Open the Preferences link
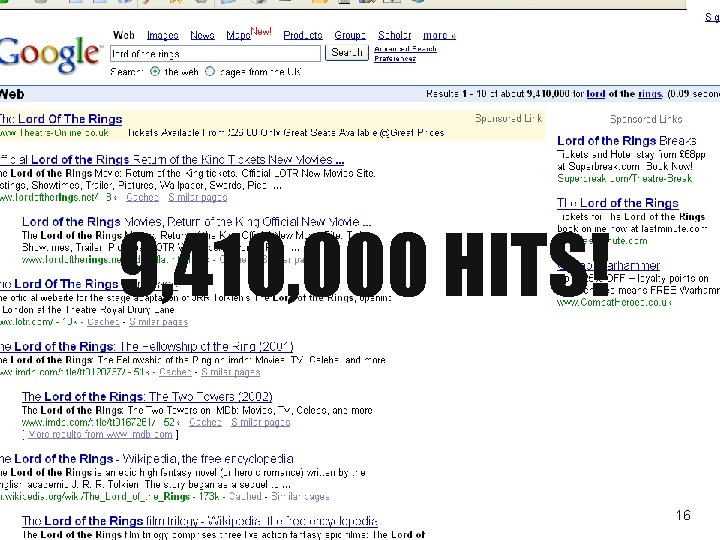The width and height of the screenshot is (720, 540). coord(395,58)
